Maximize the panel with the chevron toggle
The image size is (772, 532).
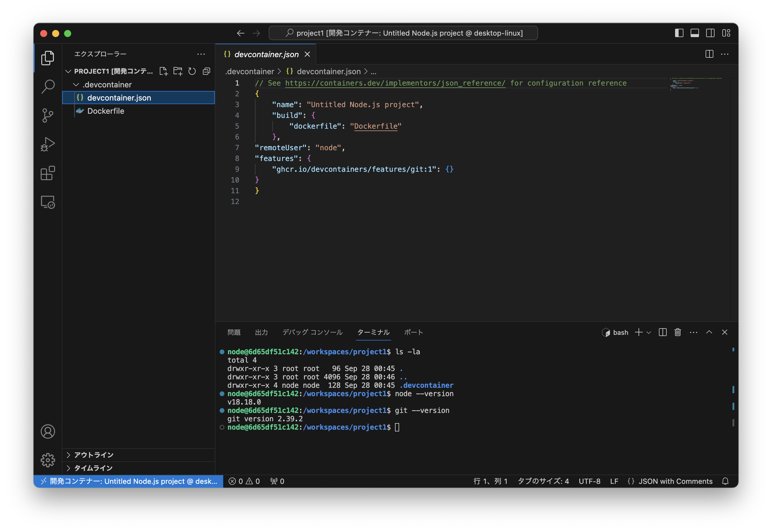tap(709, 332)
